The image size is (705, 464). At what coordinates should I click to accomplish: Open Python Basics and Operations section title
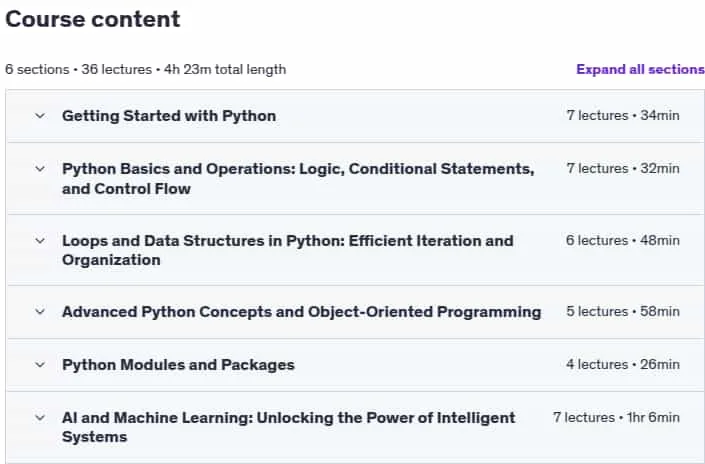(298, 178)
